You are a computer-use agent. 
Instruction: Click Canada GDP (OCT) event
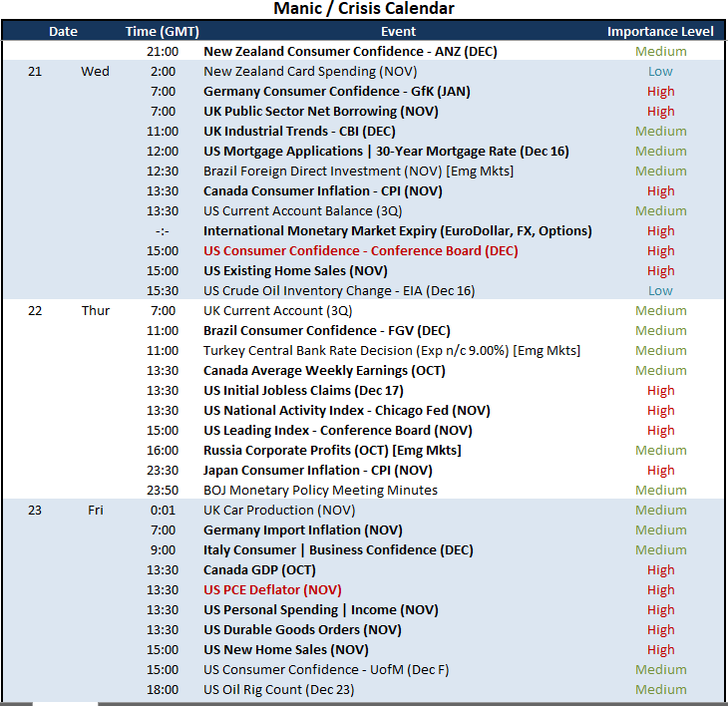pyautogui.click(x=259, y=570)
